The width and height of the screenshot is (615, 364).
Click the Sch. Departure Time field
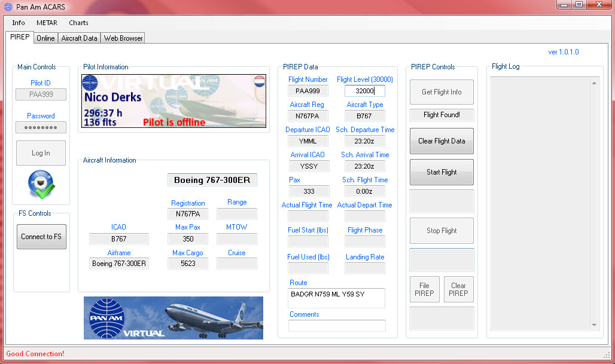(365, 141)
